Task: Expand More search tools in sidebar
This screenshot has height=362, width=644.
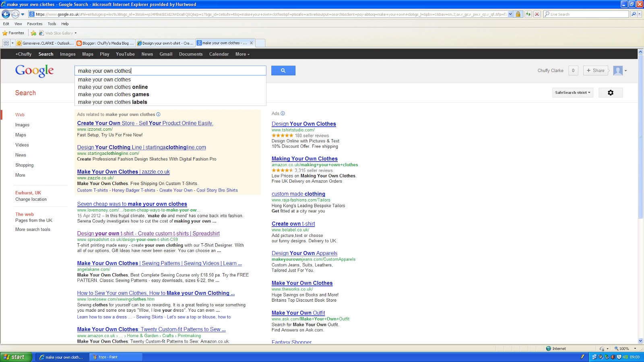Action: (33, 229)
